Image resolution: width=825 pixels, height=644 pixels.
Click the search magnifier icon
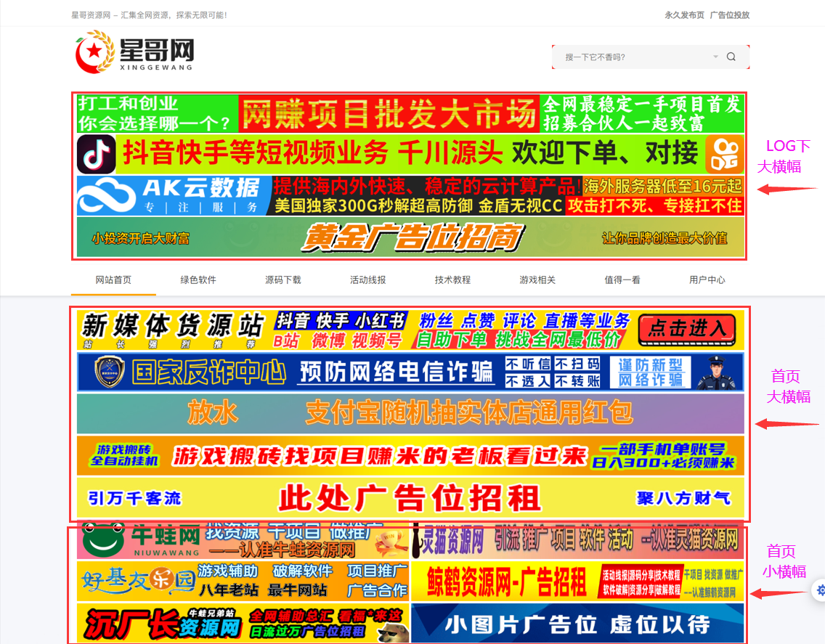731,57
